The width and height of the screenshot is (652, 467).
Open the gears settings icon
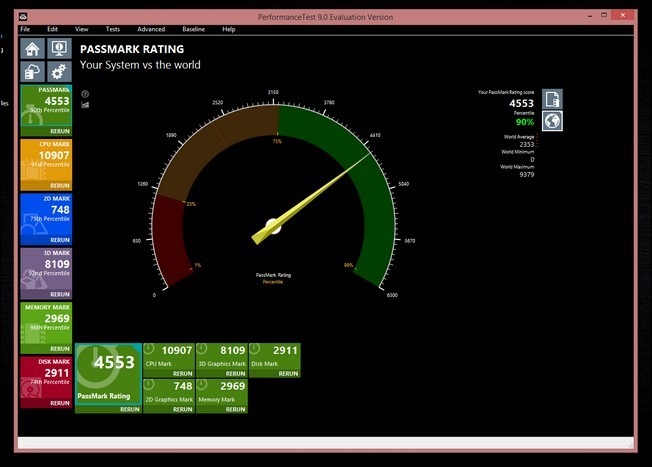tap(59, 72)
